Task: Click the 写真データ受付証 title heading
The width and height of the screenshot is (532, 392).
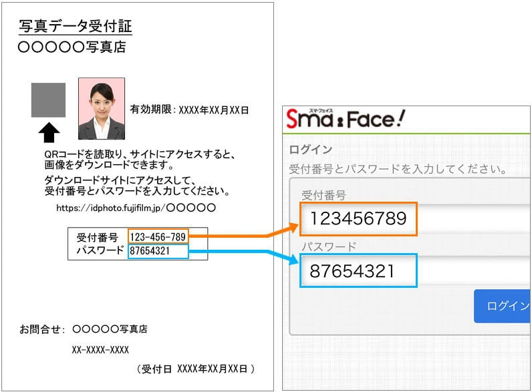Action: tap(75, 27)
